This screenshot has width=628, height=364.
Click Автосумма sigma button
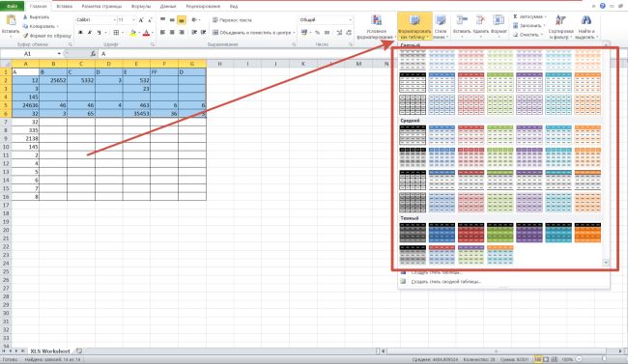click(x=529, y=16)
